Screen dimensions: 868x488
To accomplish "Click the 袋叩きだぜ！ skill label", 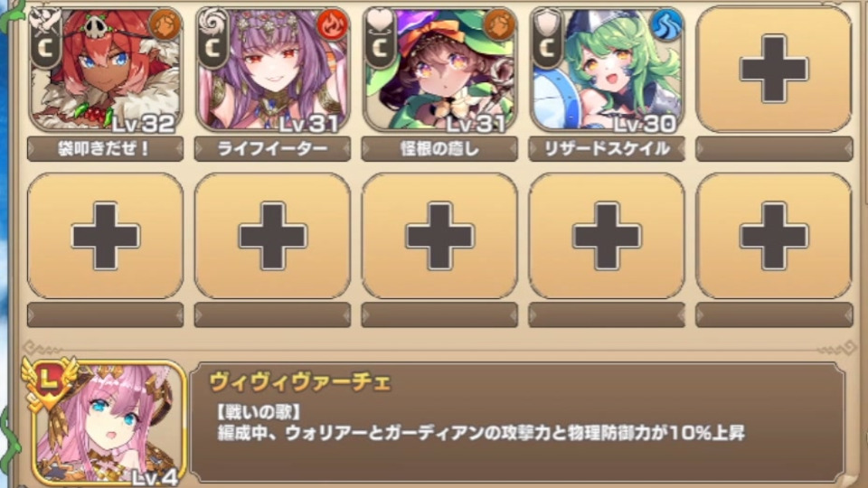I will click(x=105, y=149).
